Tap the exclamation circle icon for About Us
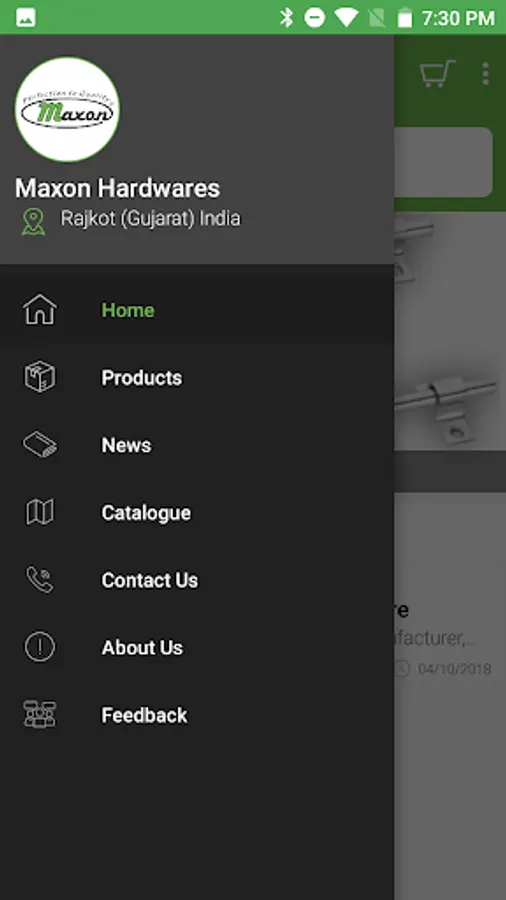The height and width of the screenshot is (900, 506). point(40,647)
